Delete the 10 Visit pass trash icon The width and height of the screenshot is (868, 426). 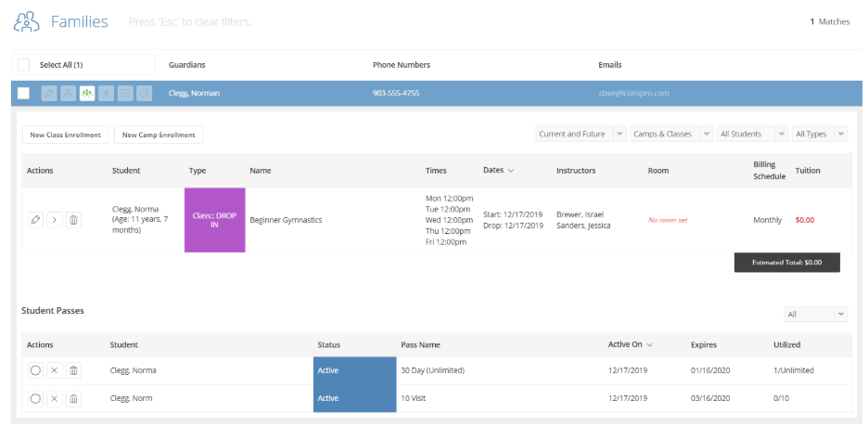73,398
